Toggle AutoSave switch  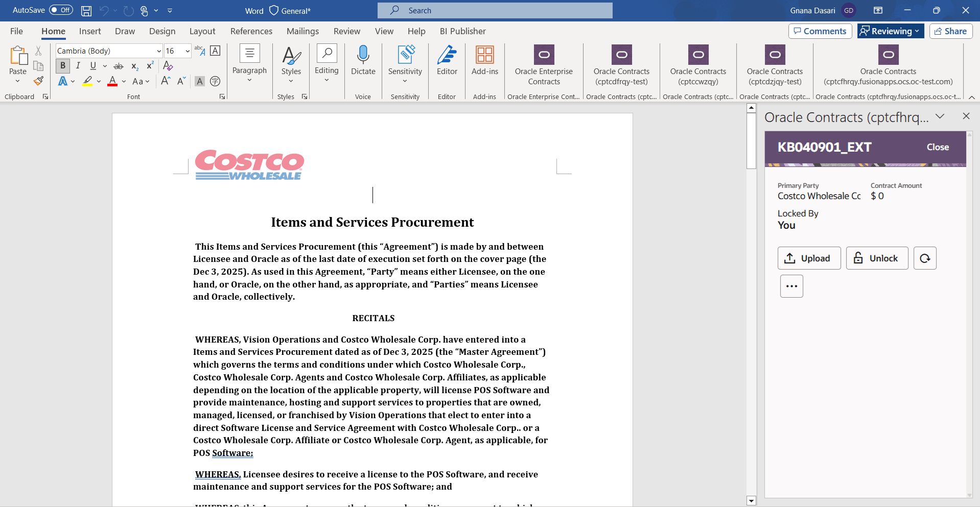click(x=61, y=10)
